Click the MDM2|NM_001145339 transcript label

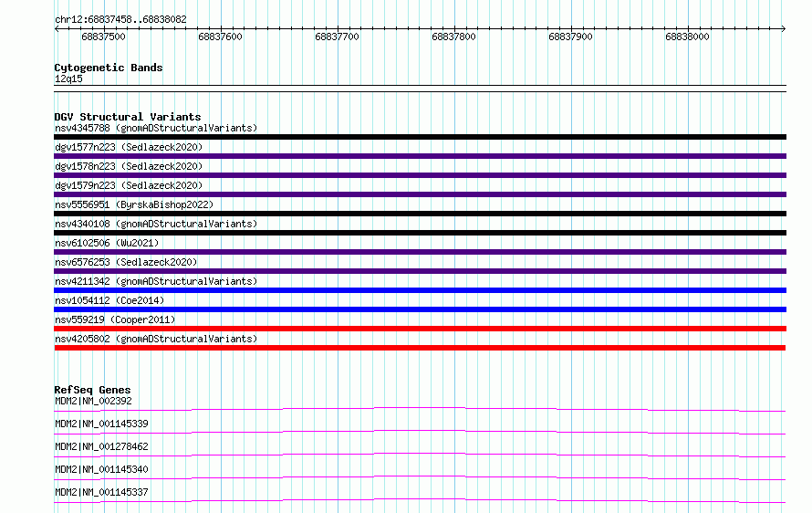101,424
